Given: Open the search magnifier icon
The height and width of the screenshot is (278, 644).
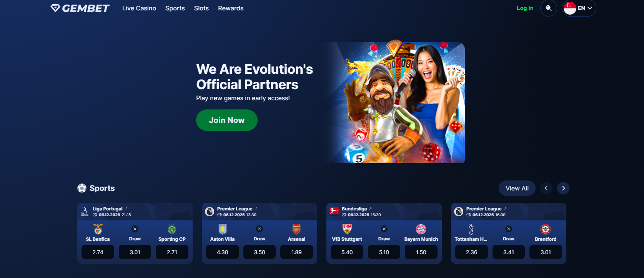Looking at the screenshot, I should pyautogui.click(x=549, y=8).
